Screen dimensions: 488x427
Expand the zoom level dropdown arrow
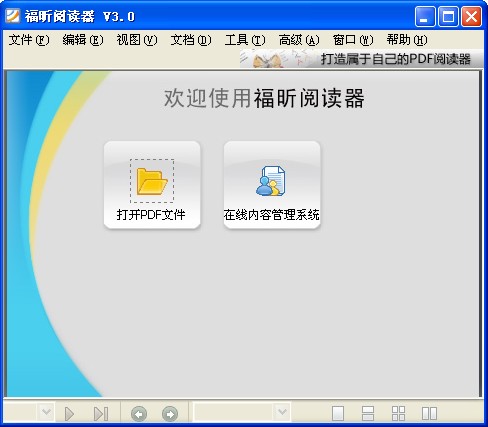tap(282, 412)
